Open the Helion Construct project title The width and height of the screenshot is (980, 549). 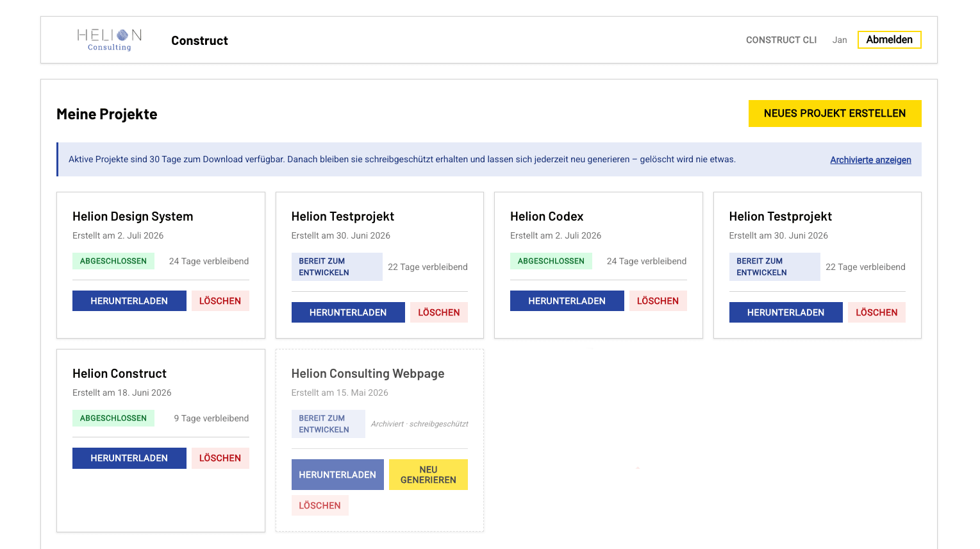point(119,373)
